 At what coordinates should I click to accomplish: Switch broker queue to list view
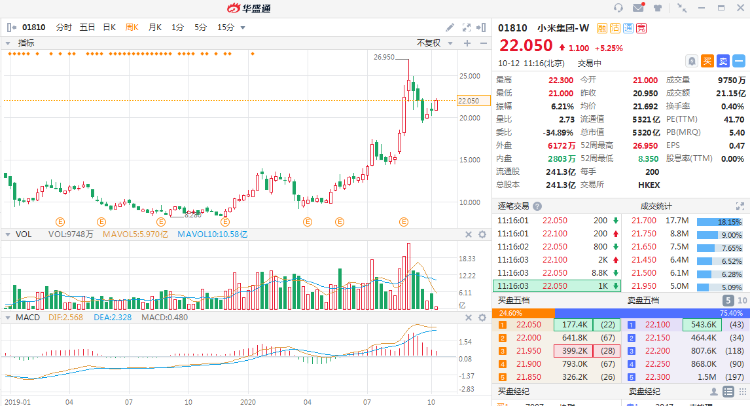pos(728,392)
